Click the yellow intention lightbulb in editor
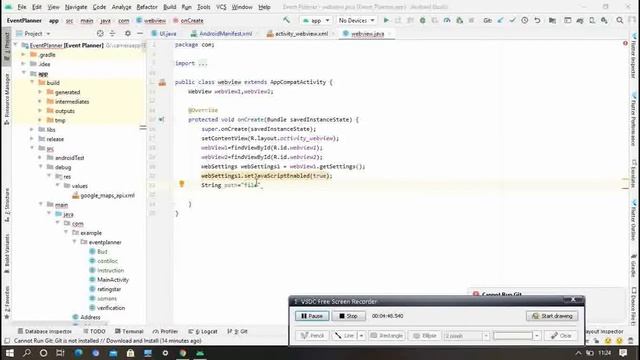This screenshot has height=360, width=640. (182, 184)
